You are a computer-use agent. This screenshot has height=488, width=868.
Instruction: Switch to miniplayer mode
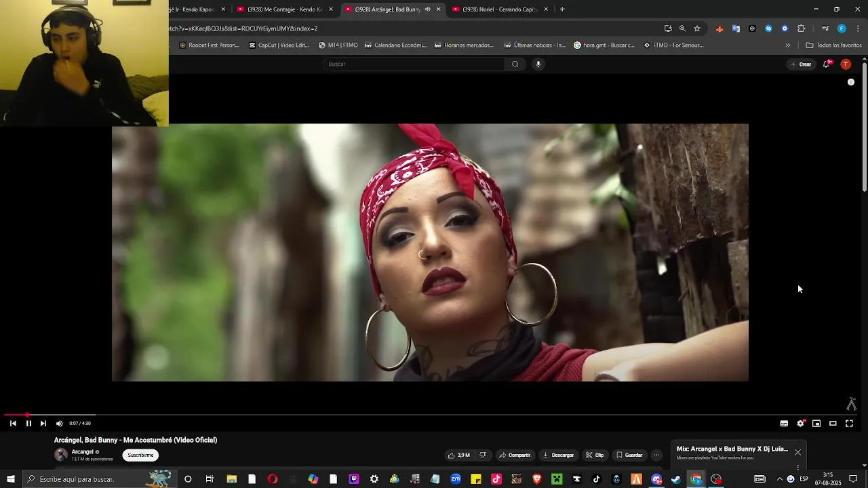816,424
